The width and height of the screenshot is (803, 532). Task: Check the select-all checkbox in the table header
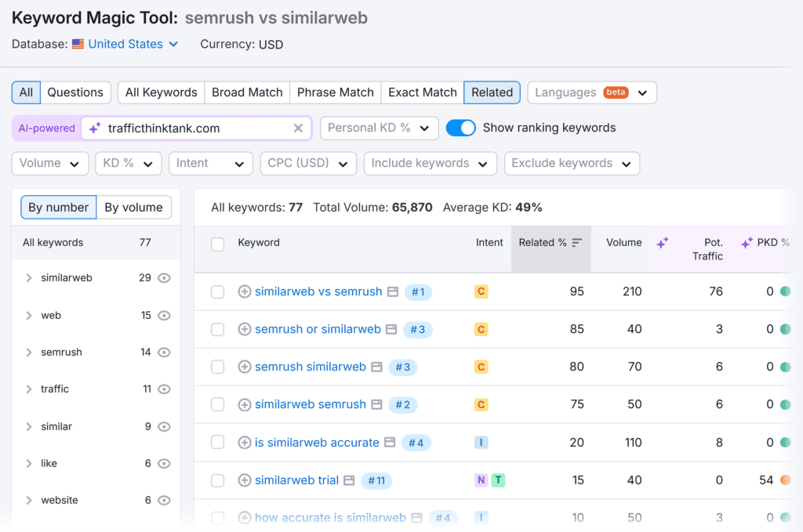pos(217,243)
